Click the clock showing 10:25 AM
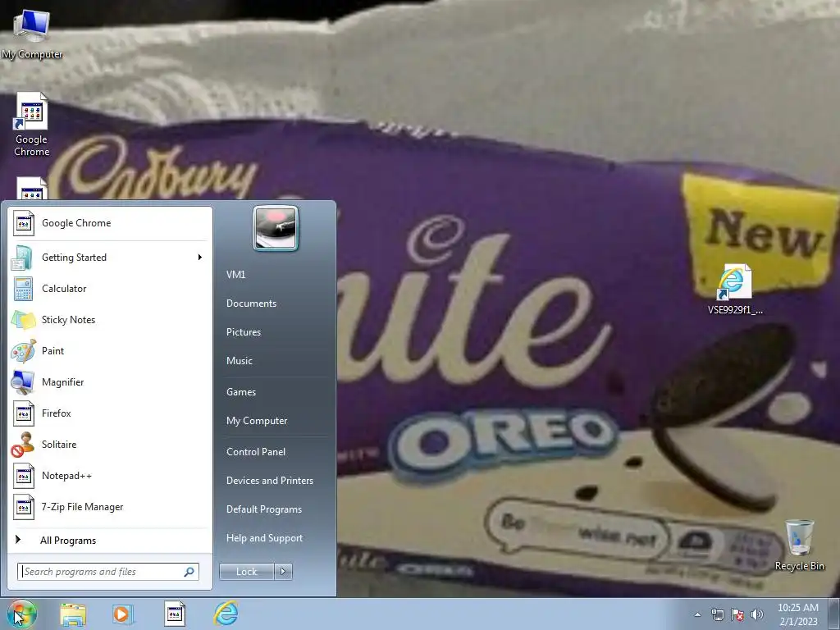Screen dimensions: 840x630 (798, 614)
